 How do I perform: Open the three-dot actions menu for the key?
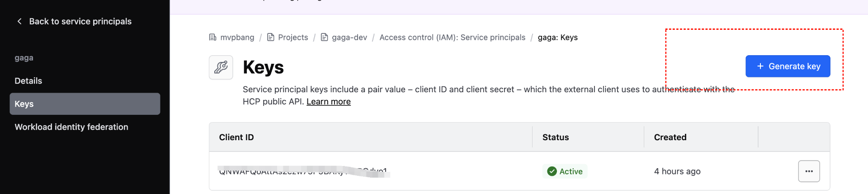click(809, 171)
